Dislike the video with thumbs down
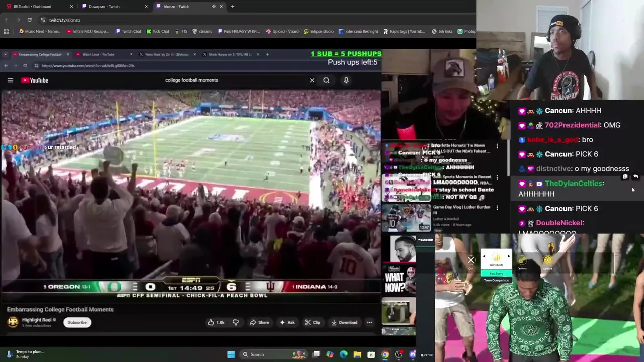The width and height of the screenshot is (644, 362). click(x=236, y=322)
